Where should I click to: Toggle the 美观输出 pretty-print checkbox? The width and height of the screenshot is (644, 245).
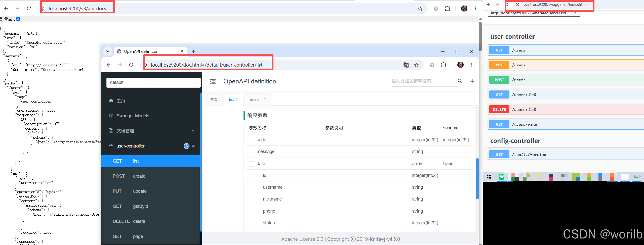point(18,19)
